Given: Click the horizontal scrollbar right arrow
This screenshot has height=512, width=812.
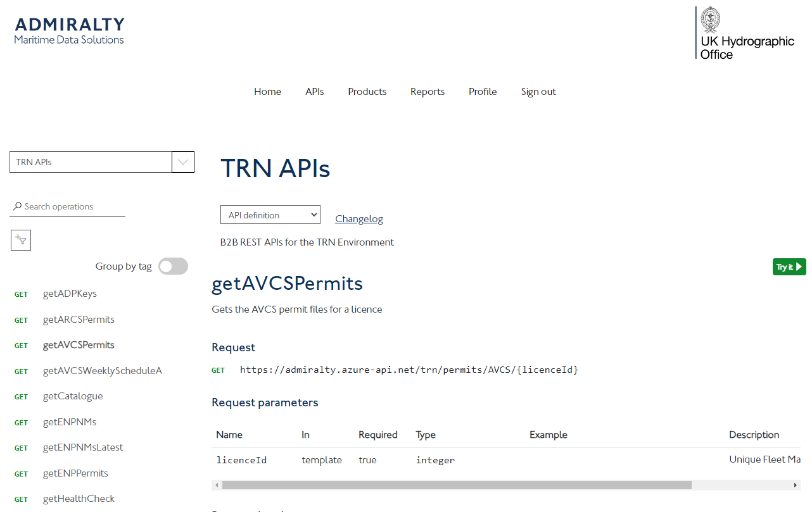Looking at the screenshot, I should click(796, 485).
